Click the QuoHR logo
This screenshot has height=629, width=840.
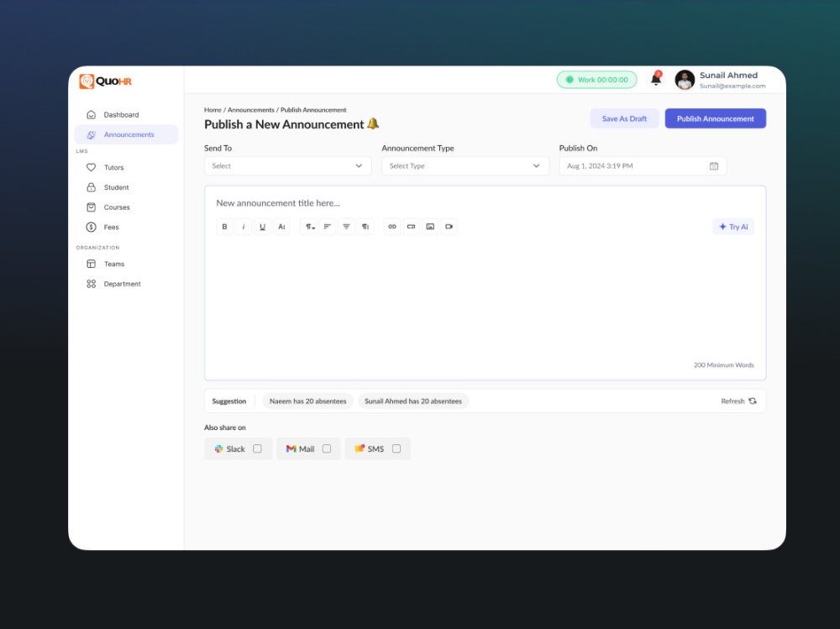pyautogui.click(x=106, y=81)
